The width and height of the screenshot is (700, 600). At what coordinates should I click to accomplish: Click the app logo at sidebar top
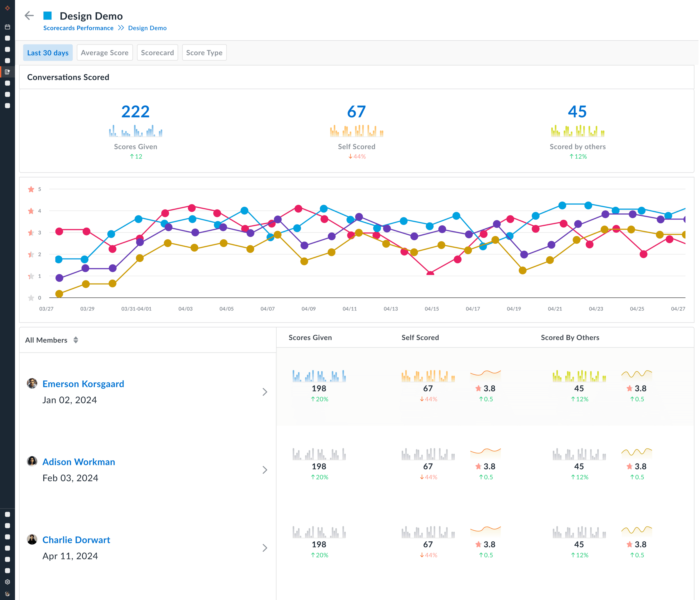7,8
